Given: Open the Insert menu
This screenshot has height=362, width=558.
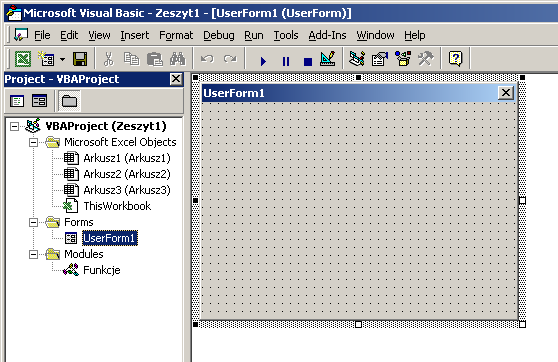Looking at the screenshot, I should pos(135,35).
